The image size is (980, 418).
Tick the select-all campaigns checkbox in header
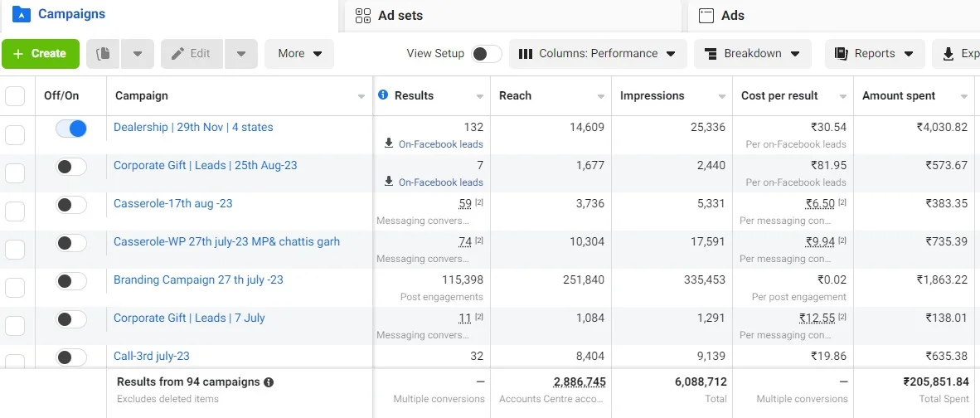[x=15, y=96]
